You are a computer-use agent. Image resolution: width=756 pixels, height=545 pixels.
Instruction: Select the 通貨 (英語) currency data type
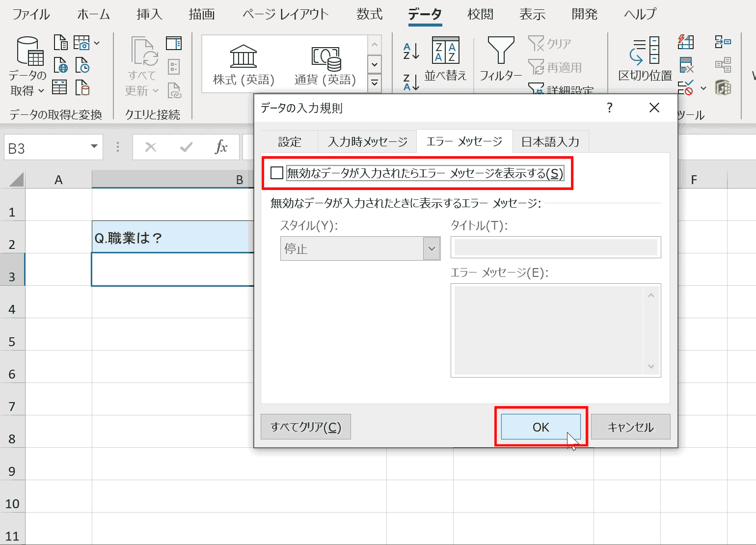pos(325,64)
